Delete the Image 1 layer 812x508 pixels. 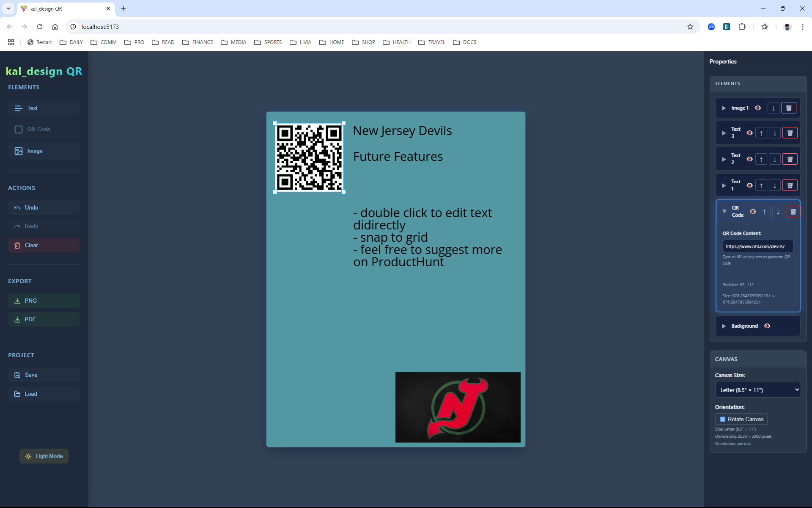coord(789,108)
